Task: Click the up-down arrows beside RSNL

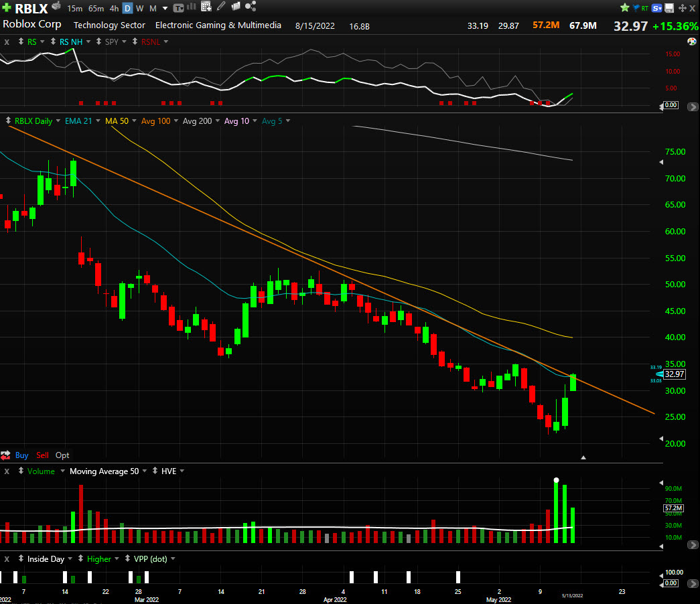Action: (135, 42)
